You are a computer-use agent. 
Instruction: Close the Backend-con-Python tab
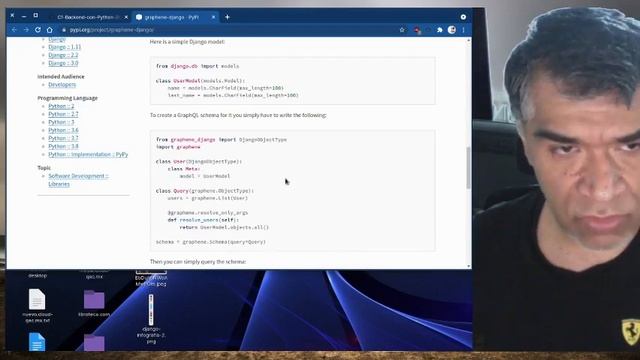[x=126, y=17]
